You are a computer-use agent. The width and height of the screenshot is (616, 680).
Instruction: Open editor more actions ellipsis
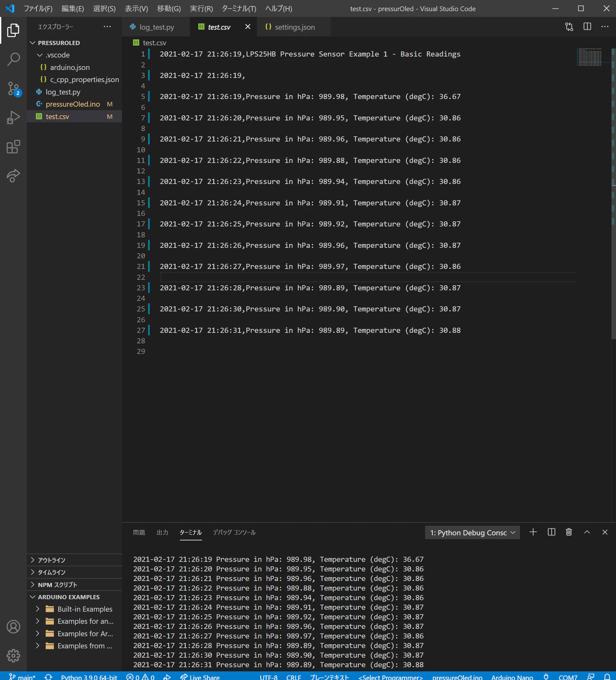605,27
